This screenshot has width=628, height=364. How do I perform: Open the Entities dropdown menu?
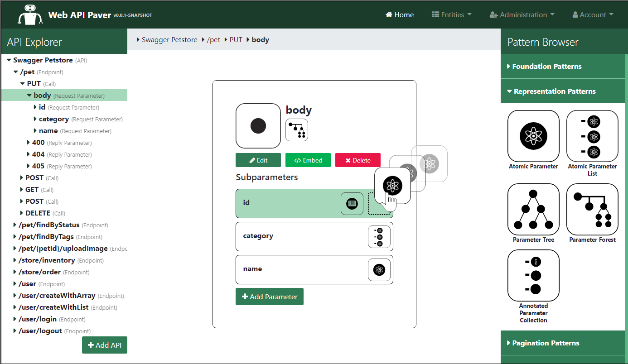coord(451,15)
